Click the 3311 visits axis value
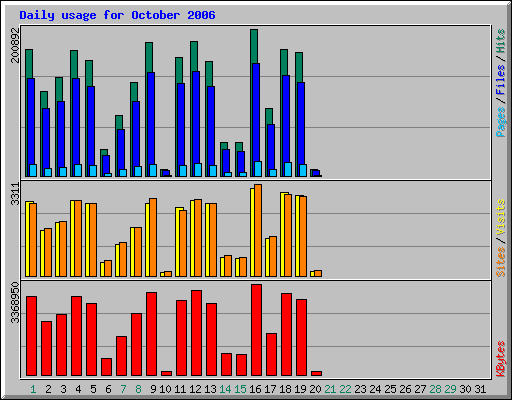Viewport: 512px width, 400px height. click(15, 194)
